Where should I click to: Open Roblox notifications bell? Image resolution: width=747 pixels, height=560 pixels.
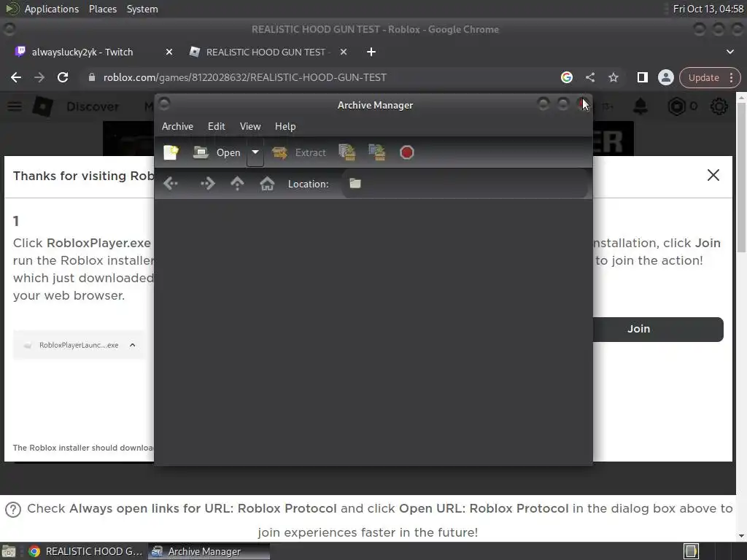point(640,106)
